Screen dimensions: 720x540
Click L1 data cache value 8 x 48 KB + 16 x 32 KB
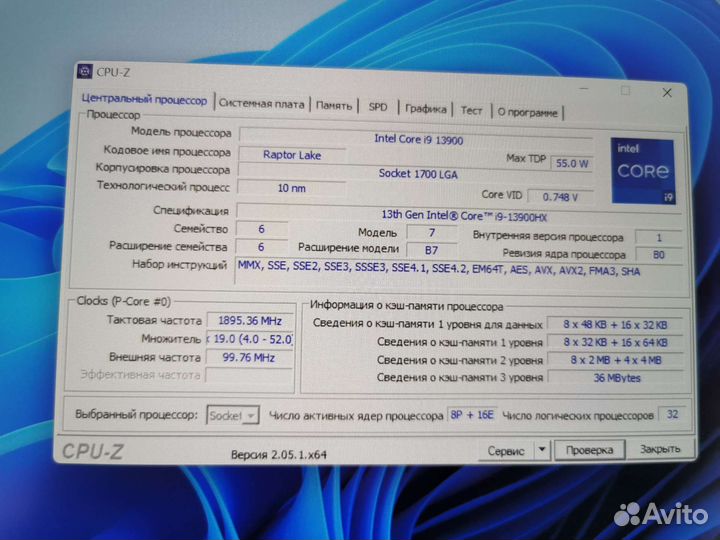(x=615, y=325)
